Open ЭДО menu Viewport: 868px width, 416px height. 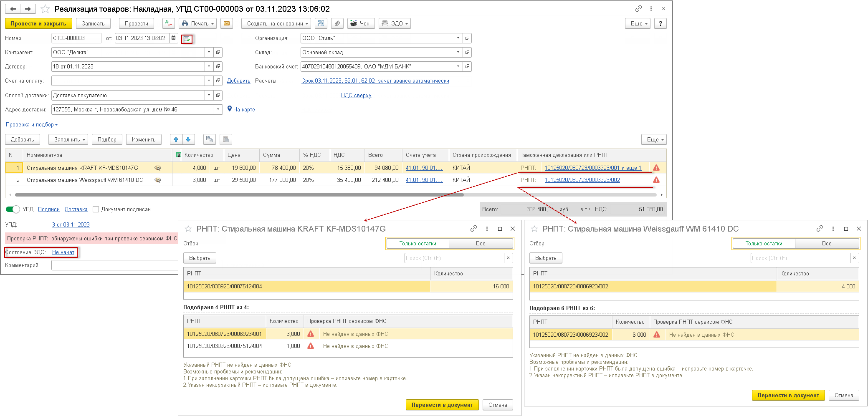(x=395, y=23)
